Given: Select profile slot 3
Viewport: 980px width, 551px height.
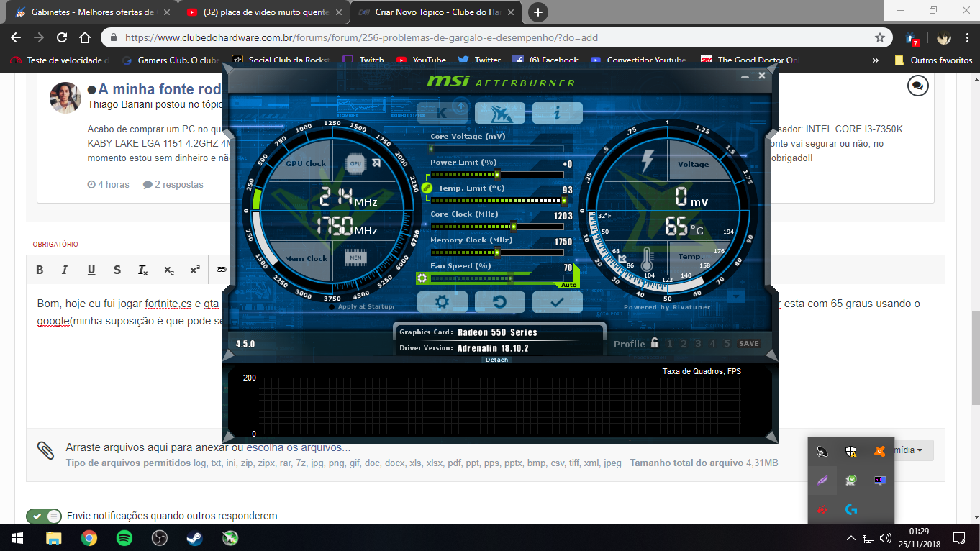Looking at the screenshot, I should pos(698,344).
